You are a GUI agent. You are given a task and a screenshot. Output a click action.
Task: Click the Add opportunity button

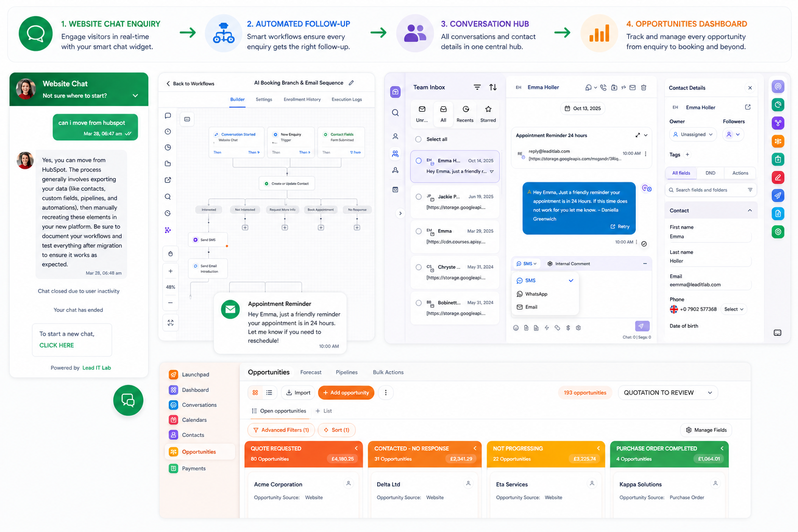(x=346, y=393)
